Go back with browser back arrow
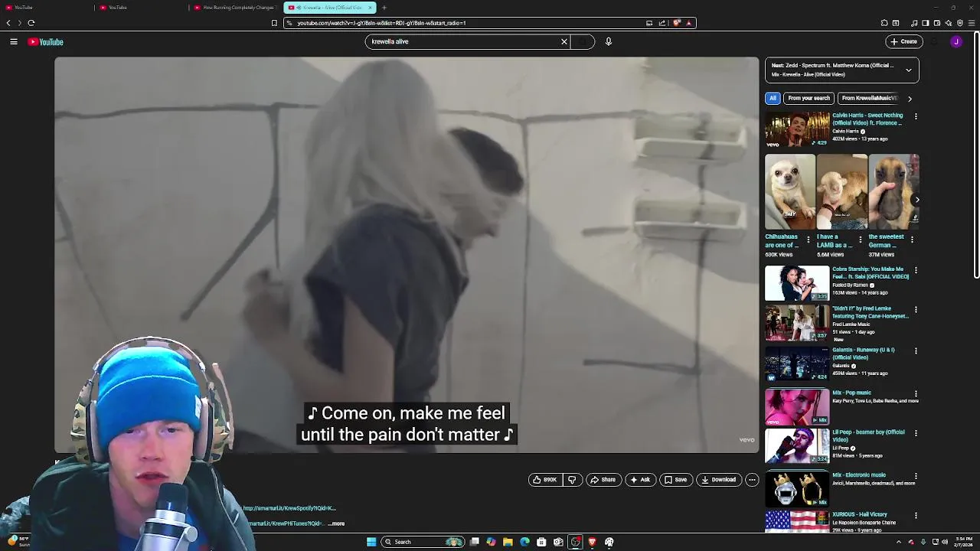This screenshot has width=980, height=551. coord(8,23)
